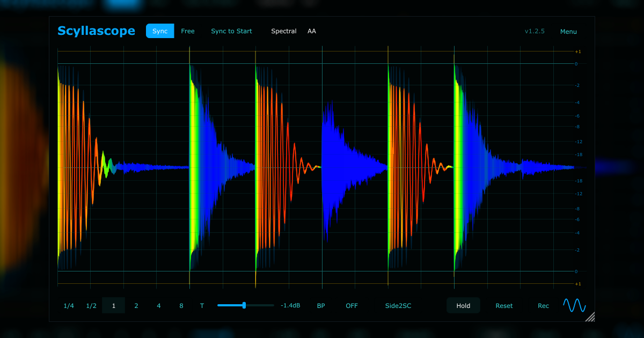Toggle the BP bandpass filter
Image resolution: width=644 pixels, height=338 pixels.
coord(320,305)
